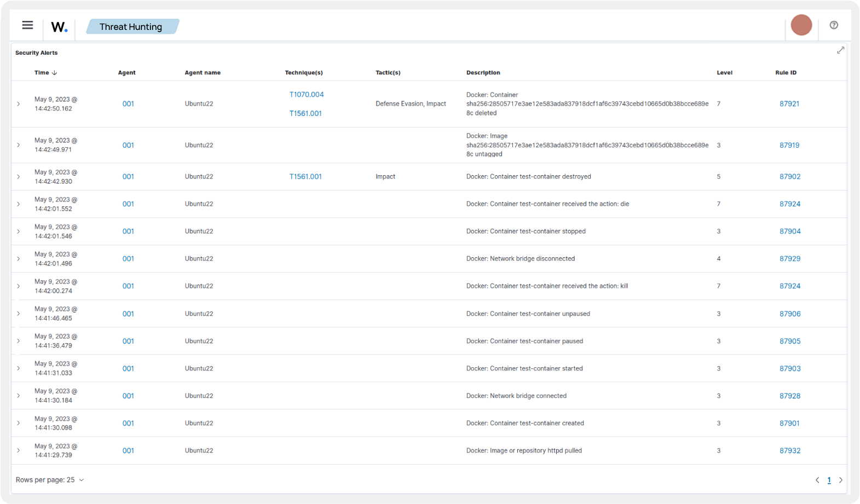Expand the 14:42:01.552 alert row

[x=19, y=204]
